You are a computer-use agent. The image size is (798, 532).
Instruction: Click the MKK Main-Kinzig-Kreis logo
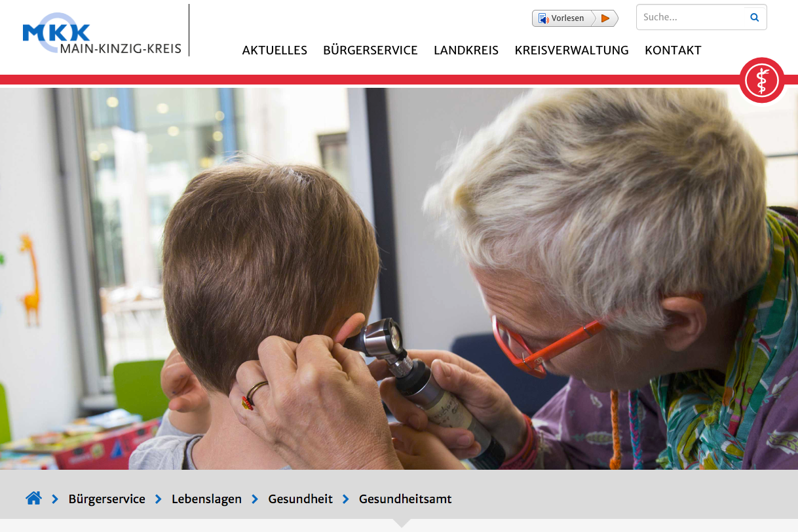(102, 33)
